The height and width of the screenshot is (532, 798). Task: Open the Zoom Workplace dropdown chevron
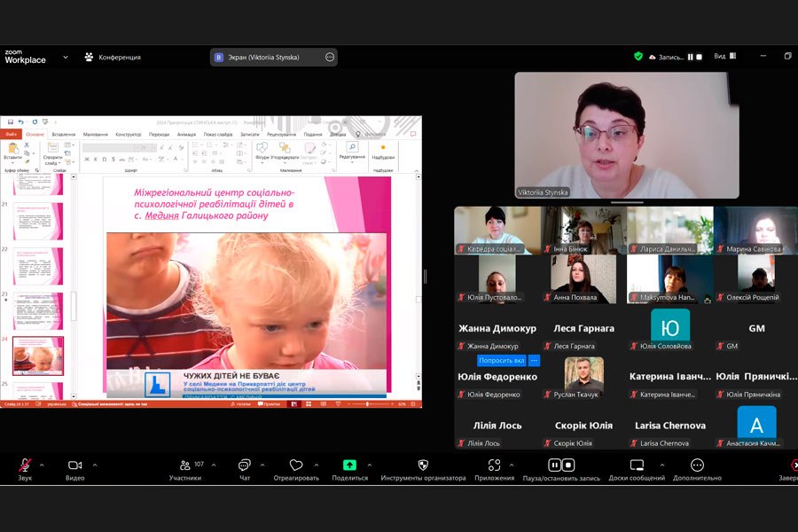coord(65,58)
